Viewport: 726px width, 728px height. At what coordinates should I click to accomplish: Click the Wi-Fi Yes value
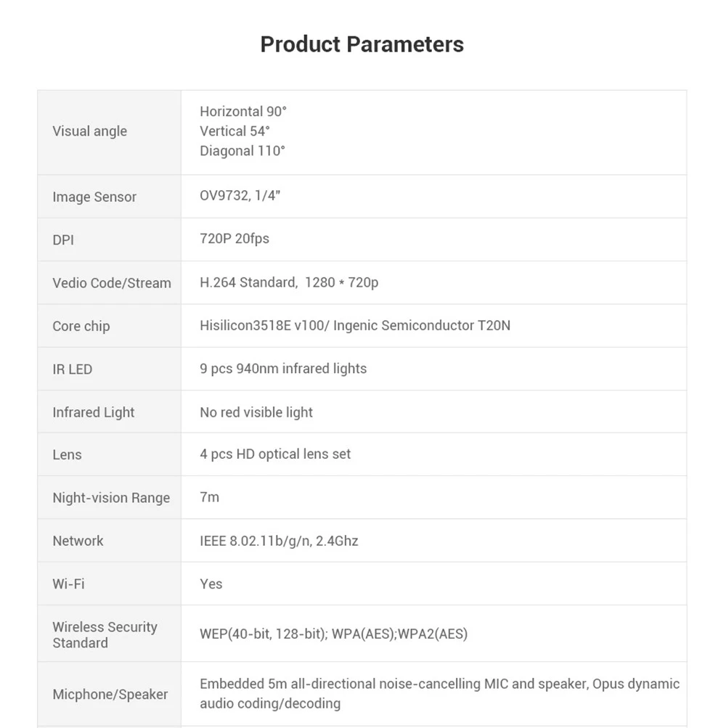211,584
